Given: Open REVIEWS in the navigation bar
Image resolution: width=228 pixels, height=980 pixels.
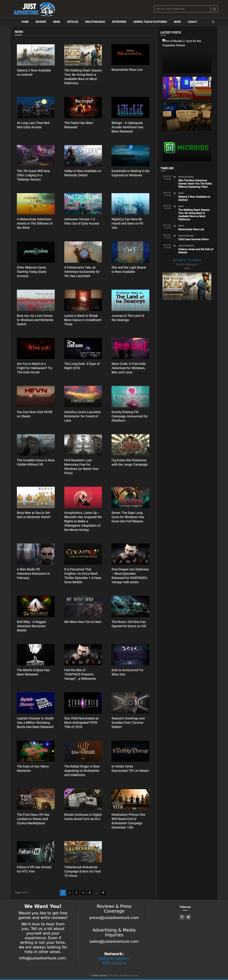Looking at the screenshot, I should tap(41, 22).
